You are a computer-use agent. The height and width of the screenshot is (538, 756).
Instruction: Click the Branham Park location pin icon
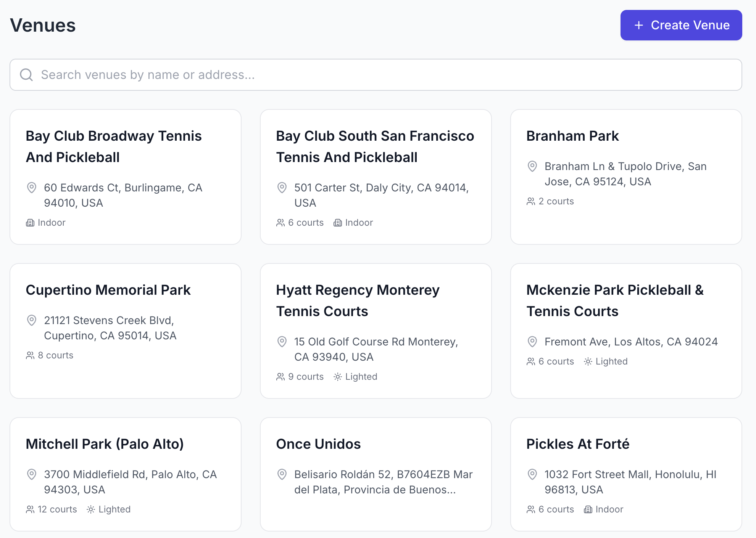pyautogui.click(x=532, y=166)
